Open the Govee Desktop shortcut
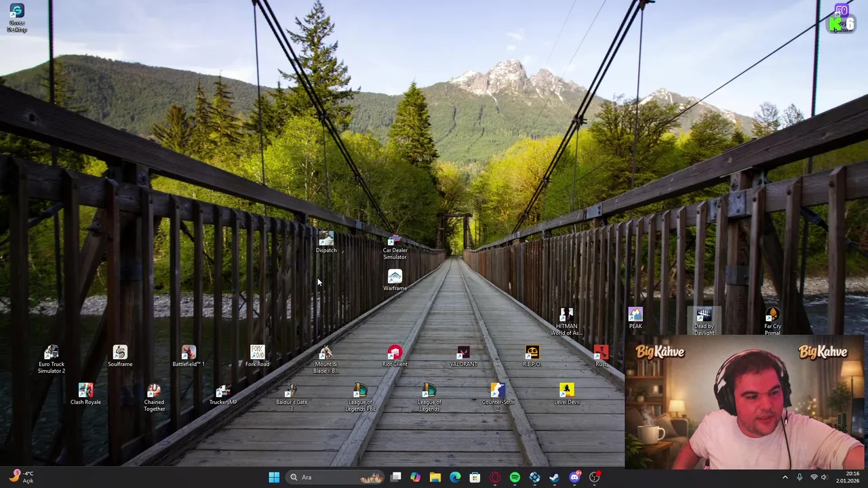 pos(17,18)
